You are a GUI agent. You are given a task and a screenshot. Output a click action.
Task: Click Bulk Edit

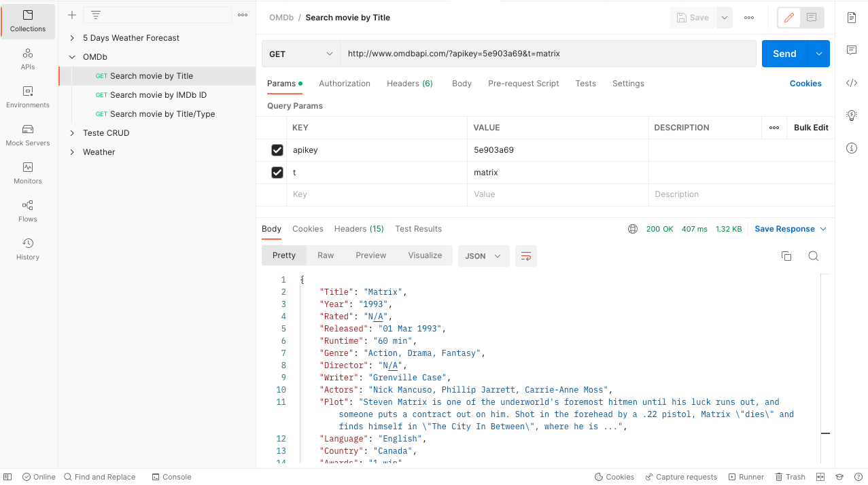[x=811, y=128]
